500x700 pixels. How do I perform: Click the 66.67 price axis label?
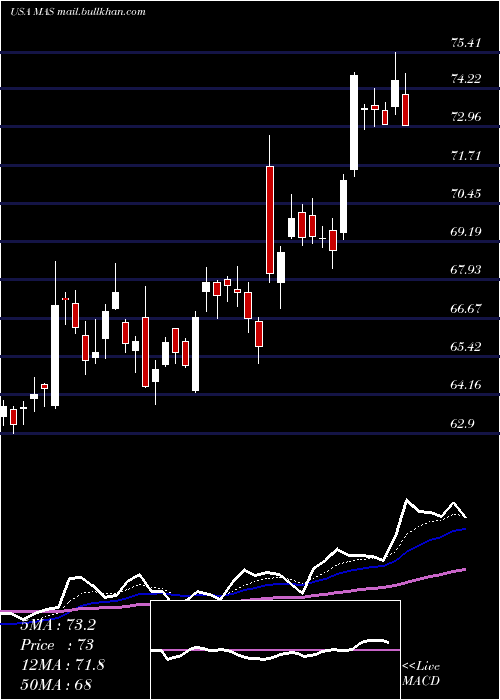[466, 308]
